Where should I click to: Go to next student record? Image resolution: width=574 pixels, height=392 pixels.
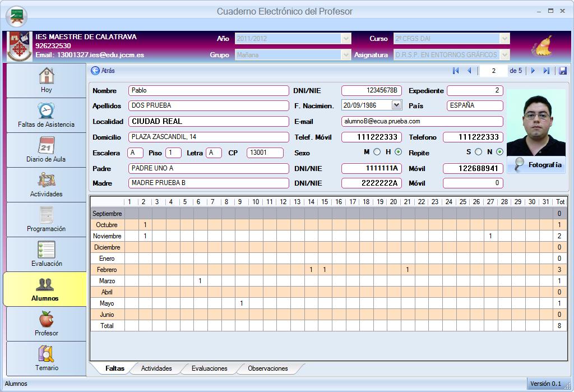pos(533,71)
